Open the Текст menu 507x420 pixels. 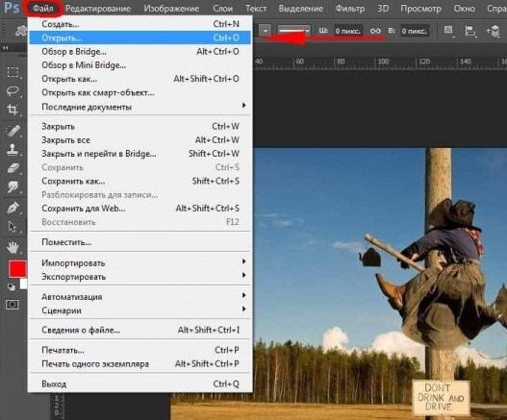(256, 9)
